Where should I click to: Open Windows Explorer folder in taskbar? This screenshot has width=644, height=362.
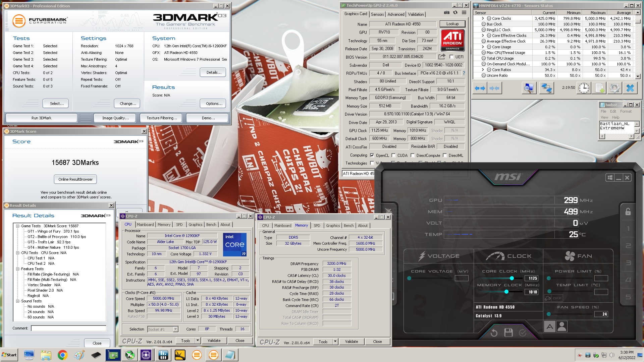pos(46,355)
